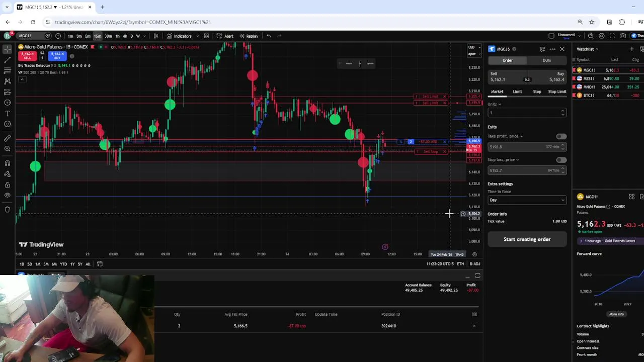Select the Stop order type

537,92
